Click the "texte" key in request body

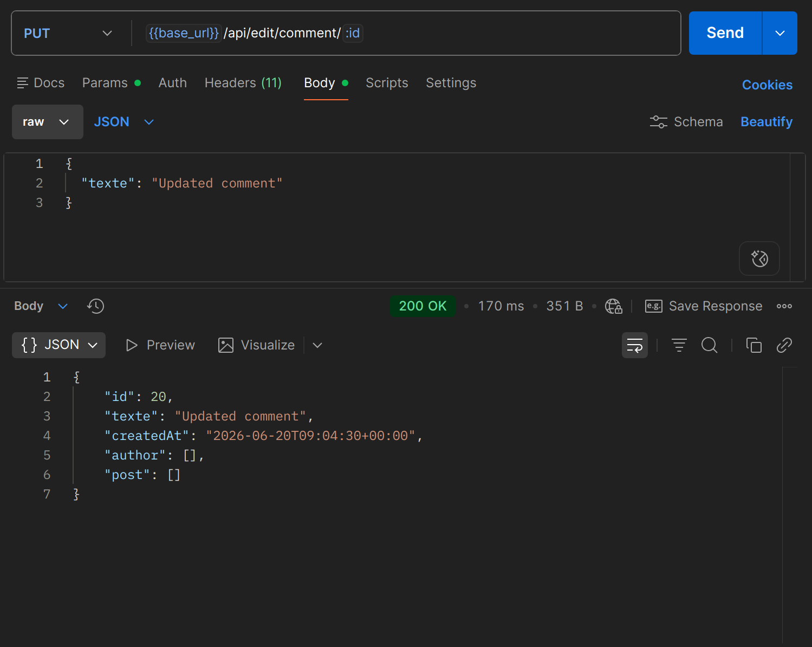pyautogui.click(x=108, y=183)
